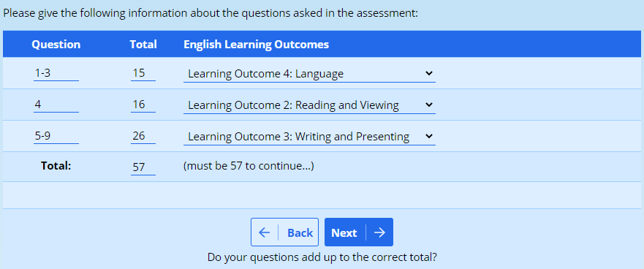
Task: Go to the next page with Next
Action: coord(359,232)
